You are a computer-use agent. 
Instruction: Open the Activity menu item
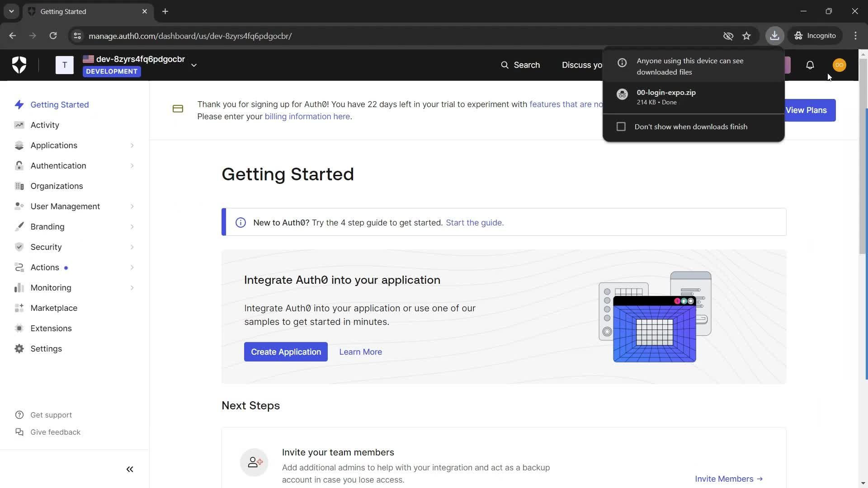point(45,125)
